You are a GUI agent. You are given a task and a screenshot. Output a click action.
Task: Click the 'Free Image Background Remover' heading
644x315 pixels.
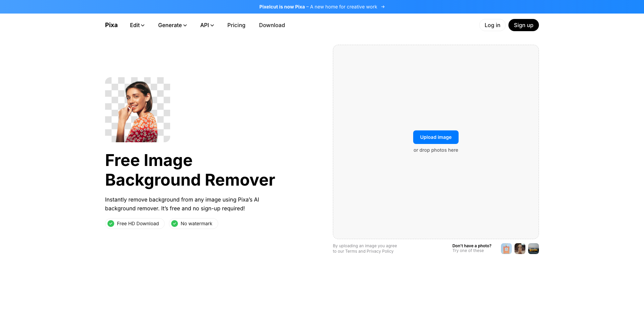[x=190, y=170]
